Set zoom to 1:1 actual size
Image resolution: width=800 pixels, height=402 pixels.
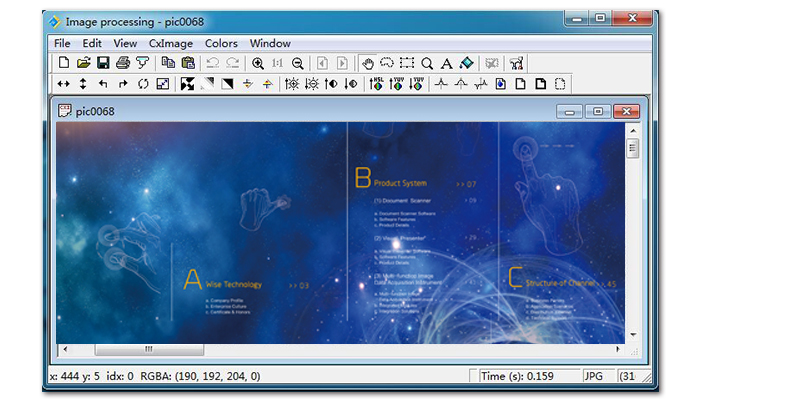(277, 63)
